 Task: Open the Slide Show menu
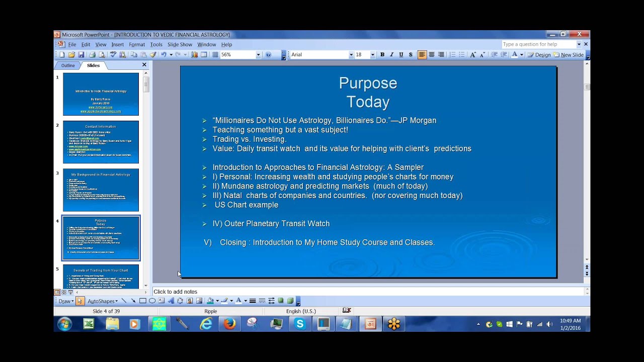point(180,44)
